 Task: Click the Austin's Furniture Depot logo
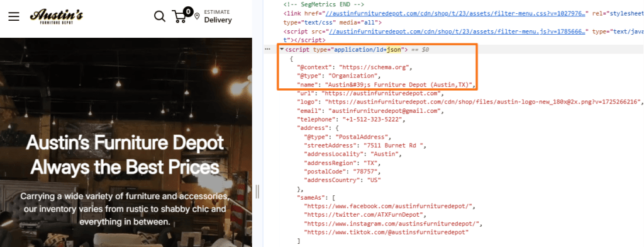(56, 16)
